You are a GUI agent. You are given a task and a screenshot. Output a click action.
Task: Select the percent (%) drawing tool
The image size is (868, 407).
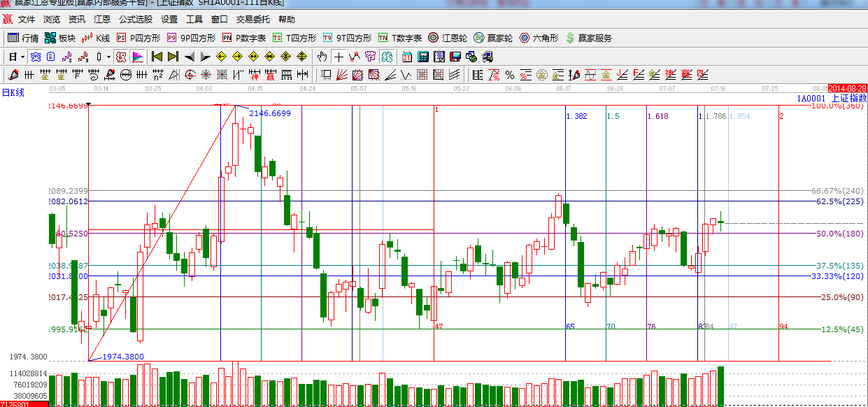509,75
